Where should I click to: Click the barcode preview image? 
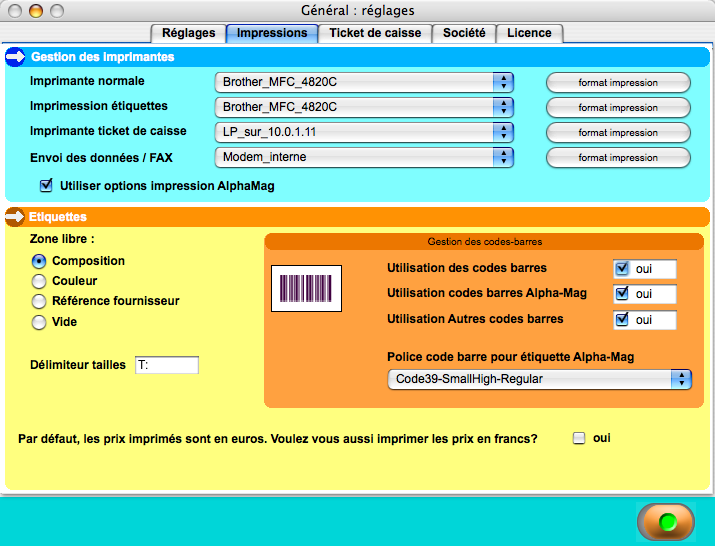[306, 288]
